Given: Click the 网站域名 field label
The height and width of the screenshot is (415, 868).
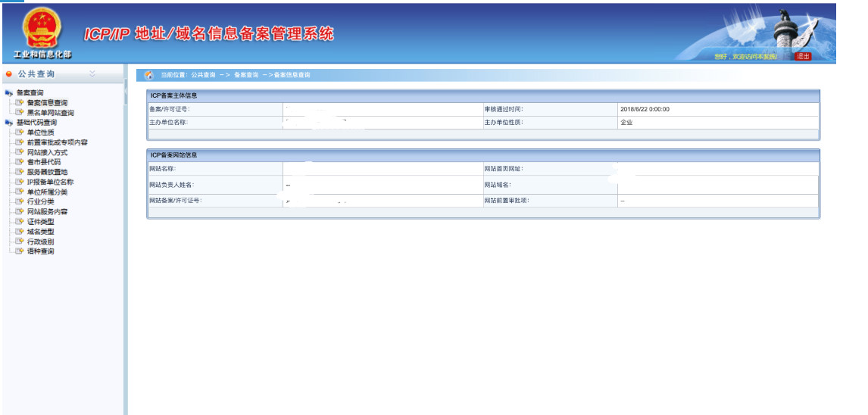Looking at the screenshot, I should [497, 185].
